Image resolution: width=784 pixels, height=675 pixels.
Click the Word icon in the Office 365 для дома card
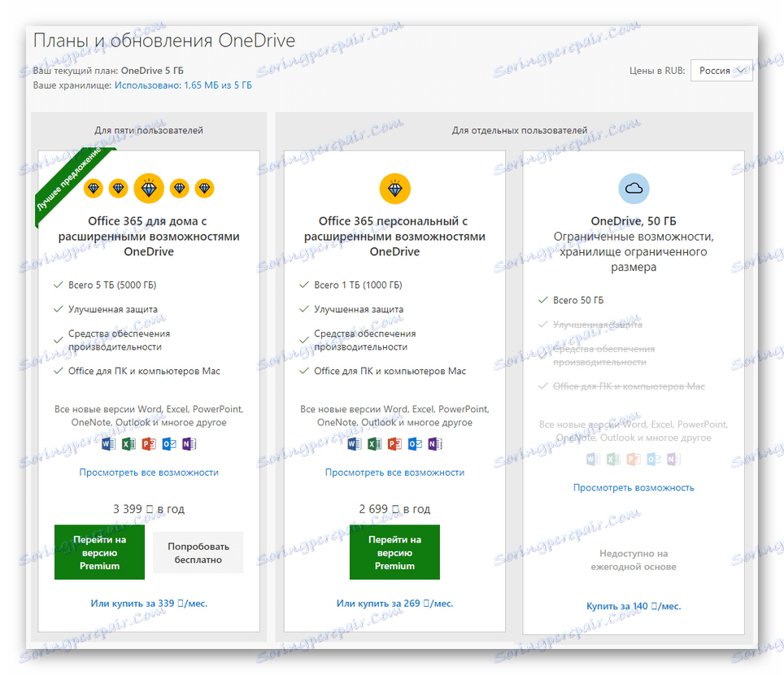[108, 443]
